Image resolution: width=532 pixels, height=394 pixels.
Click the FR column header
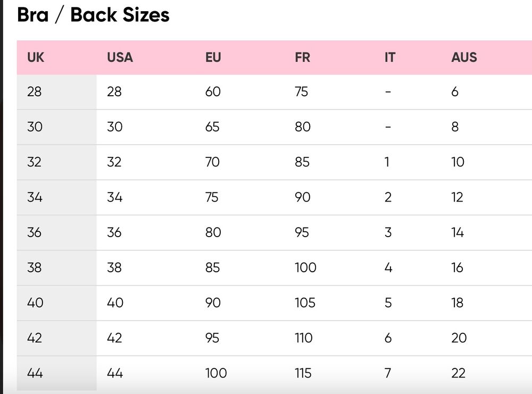point(302,57)
